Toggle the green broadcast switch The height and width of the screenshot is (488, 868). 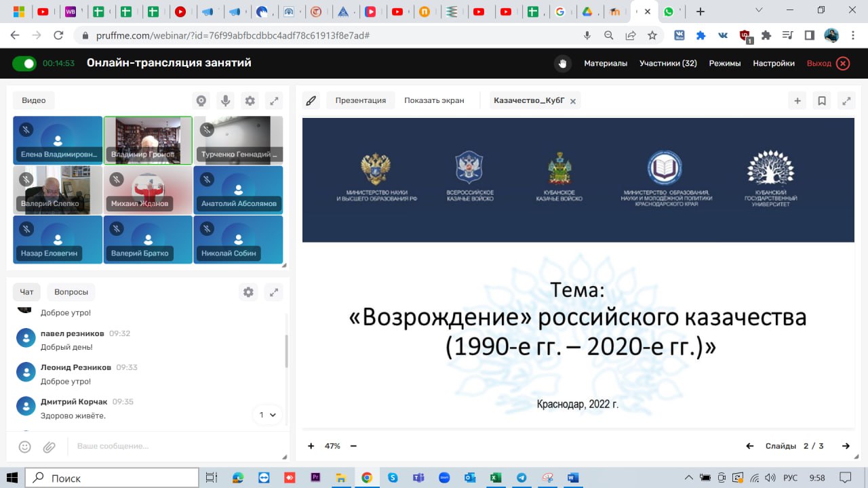(x=24, y=64)
